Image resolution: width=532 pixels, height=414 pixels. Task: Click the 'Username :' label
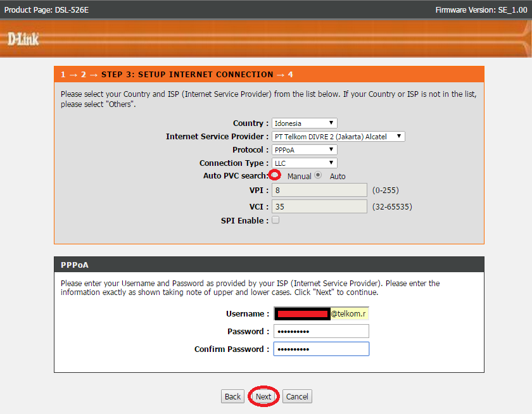coord(248,314)
